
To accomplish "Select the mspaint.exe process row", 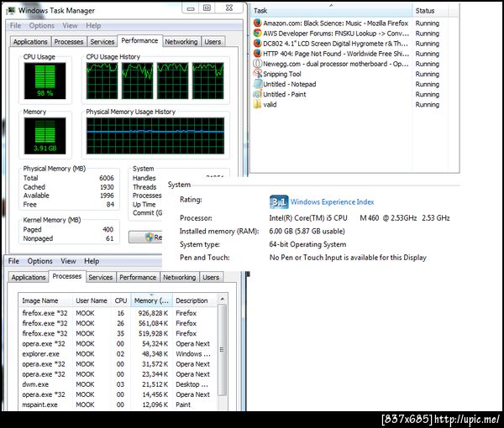I will 118,405.
